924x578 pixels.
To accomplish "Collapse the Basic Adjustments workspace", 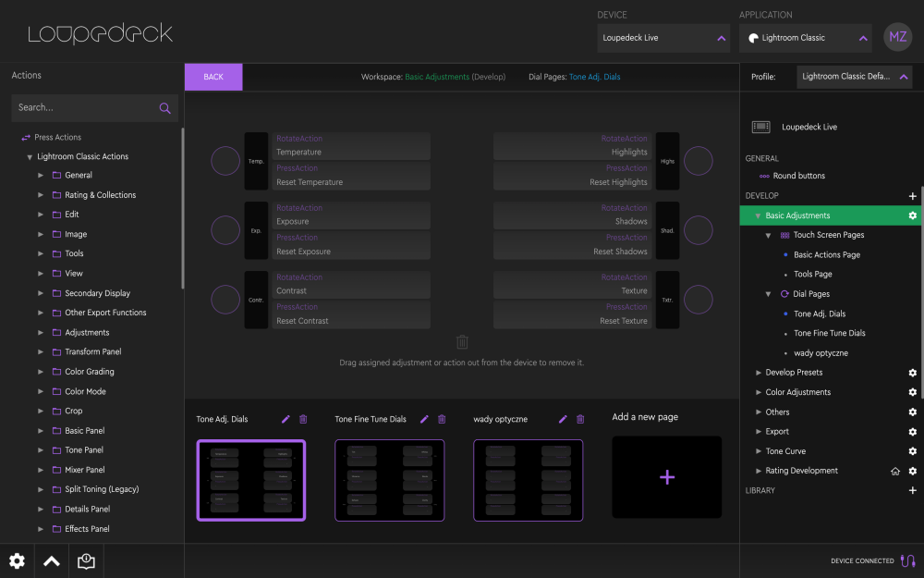I will [x=758, y=215].
